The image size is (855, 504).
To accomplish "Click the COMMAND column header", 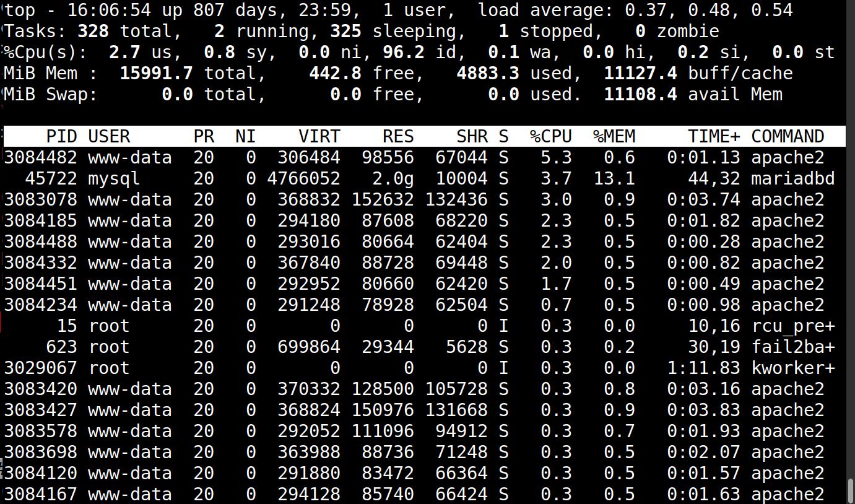I will pos(788,136).
